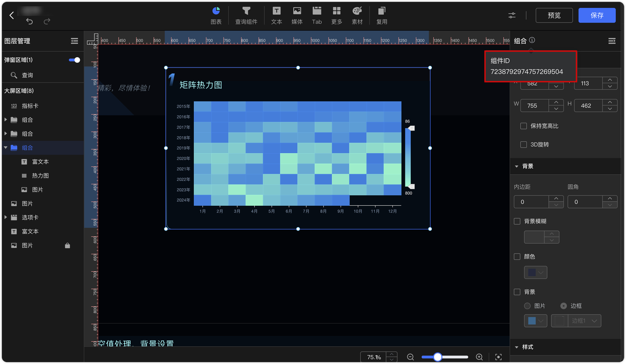The image size is (626, 364).
Task: Click the lock icon on 图片 layer
Action: tap(67, 245)
